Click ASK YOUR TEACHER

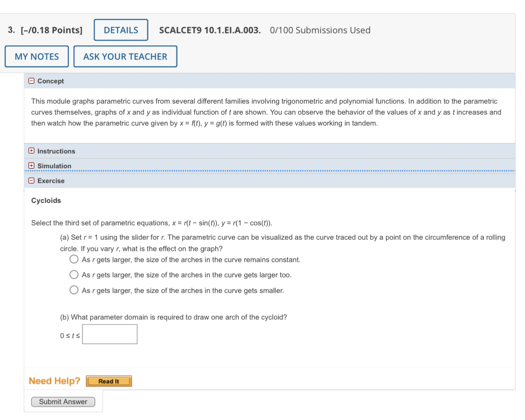pos(125,56)
